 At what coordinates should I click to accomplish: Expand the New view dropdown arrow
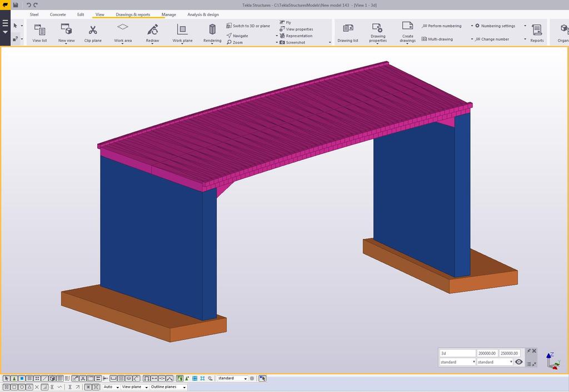[x=67, y=44]
